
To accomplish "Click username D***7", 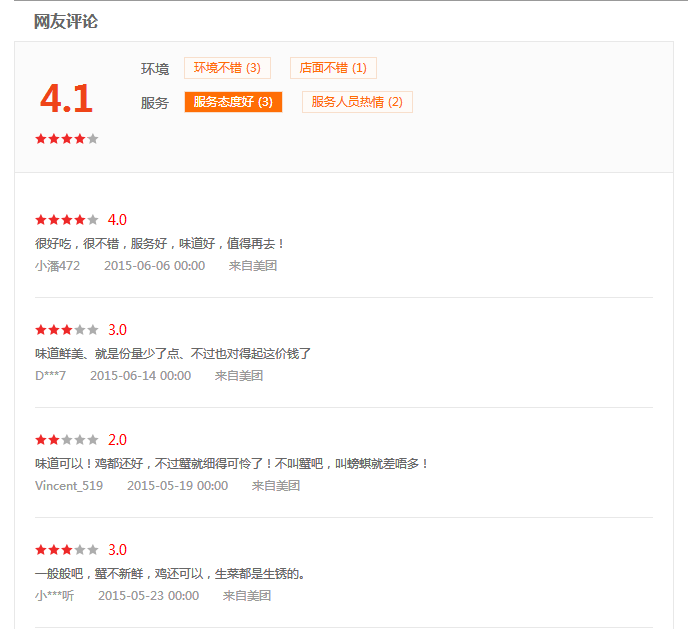I will (50, 376).
